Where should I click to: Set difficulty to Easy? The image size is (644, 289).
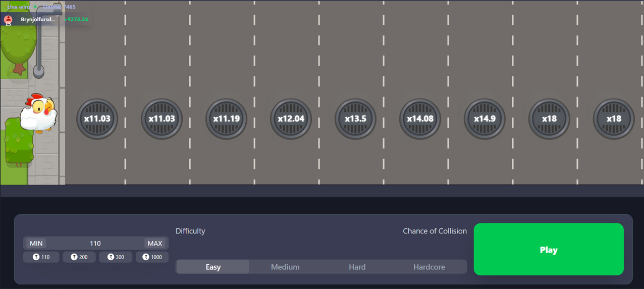(213, 267)
